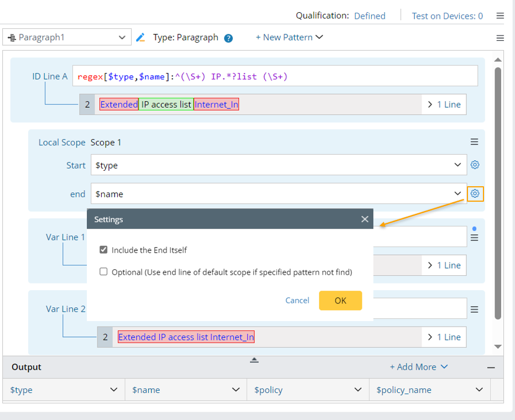This screenshot has height=420, width=515.
Task: Close the Settings dialog with the X
Action: 365,219
